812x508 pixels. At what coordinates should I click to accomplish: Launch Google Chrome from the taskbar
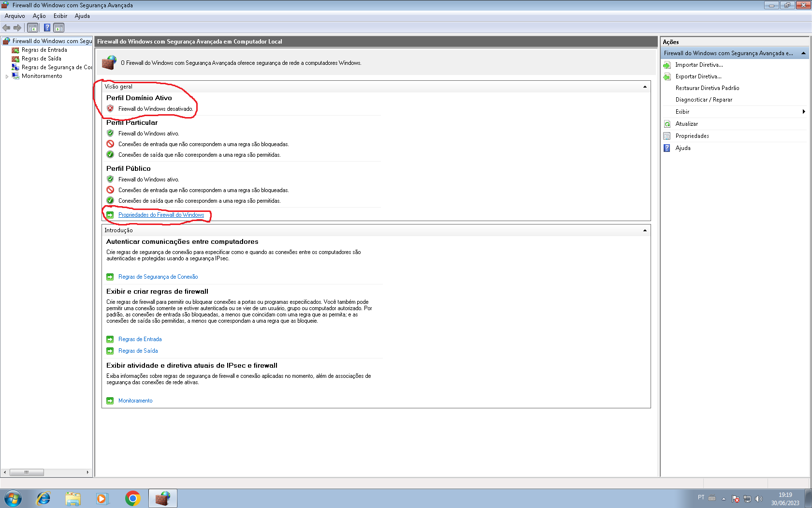(132, 498)
